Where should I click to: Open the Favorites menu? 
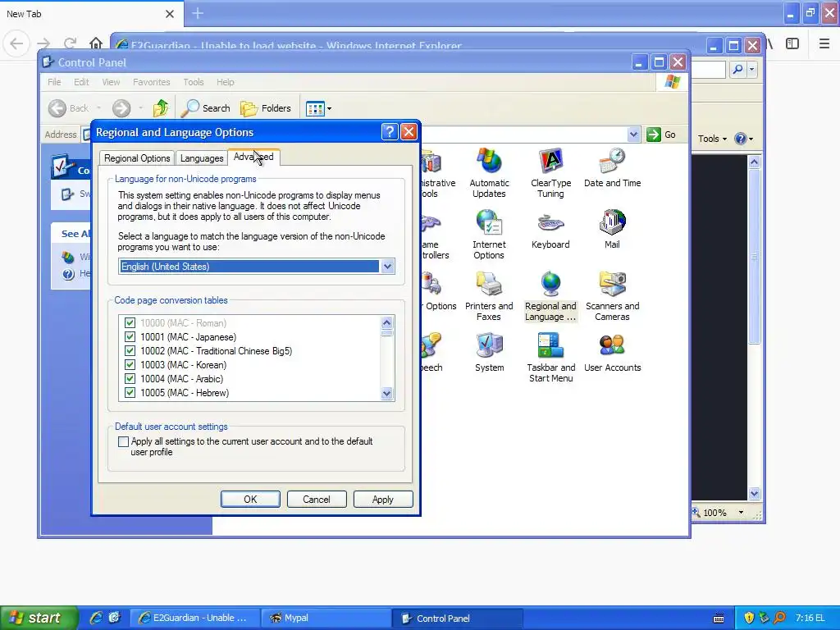click(x=152, y=82)
